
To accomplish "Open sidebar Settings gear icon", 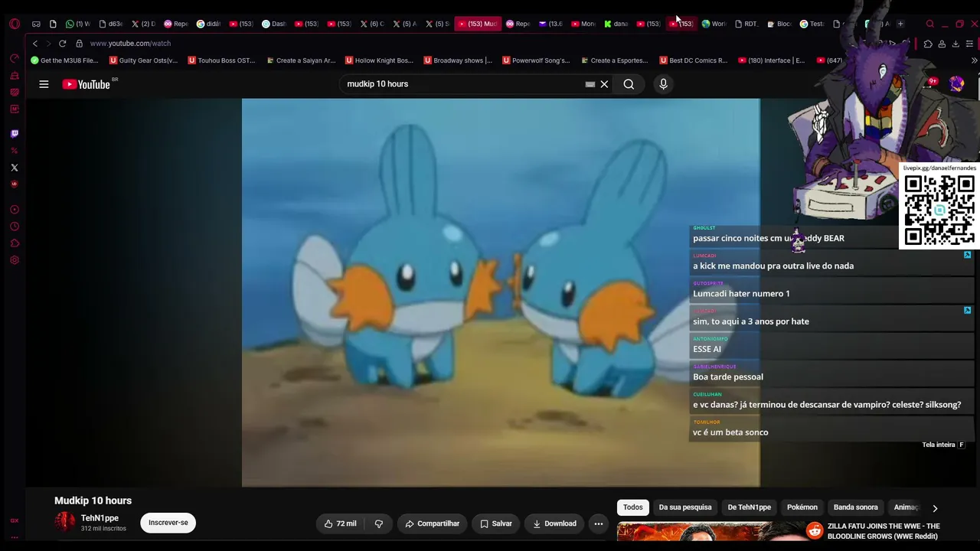I will 15,260.
